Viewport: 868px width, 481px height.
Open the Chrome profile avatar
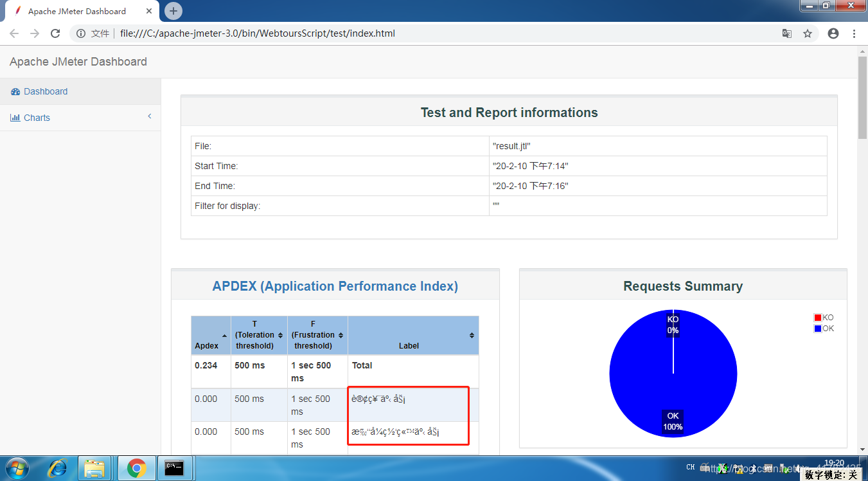point(833,33)
